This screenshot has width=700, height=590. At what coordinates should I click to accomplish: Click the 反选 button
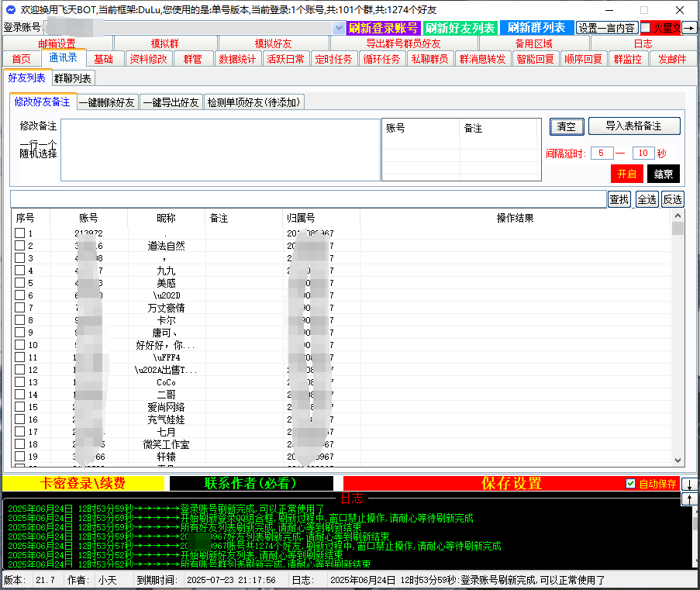tap(672, 199)
